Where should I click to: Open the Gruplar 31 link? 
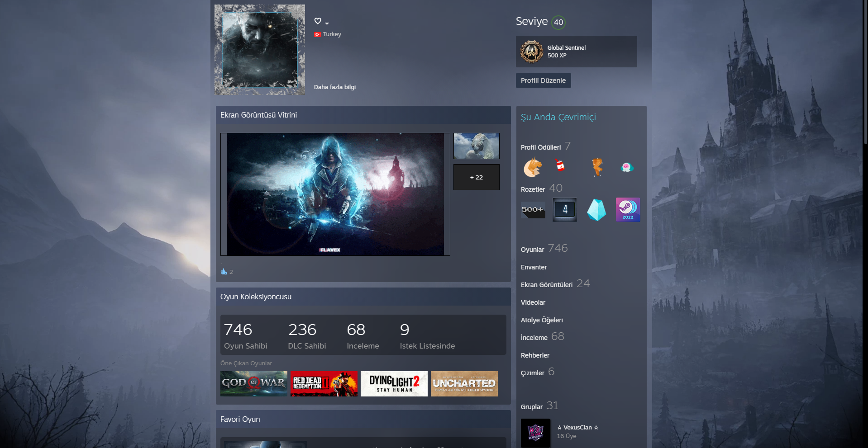[x=539, y=406]
